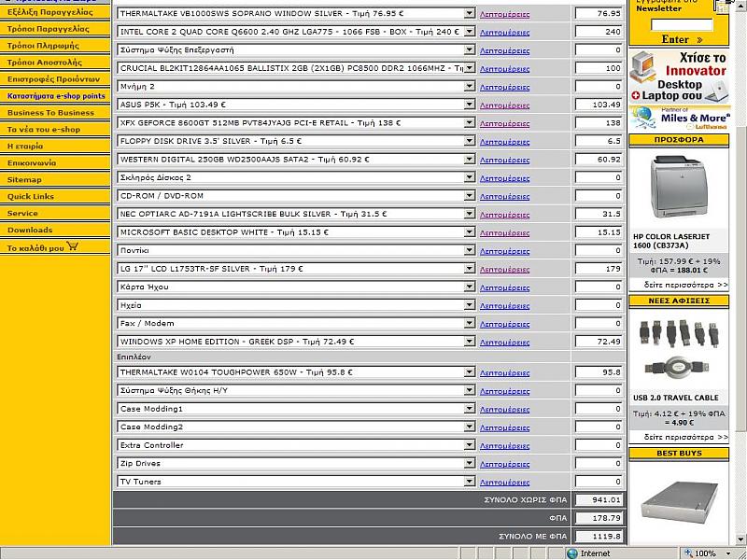Open the Μνήμη 2 dropdown

(x=470, y=86)
